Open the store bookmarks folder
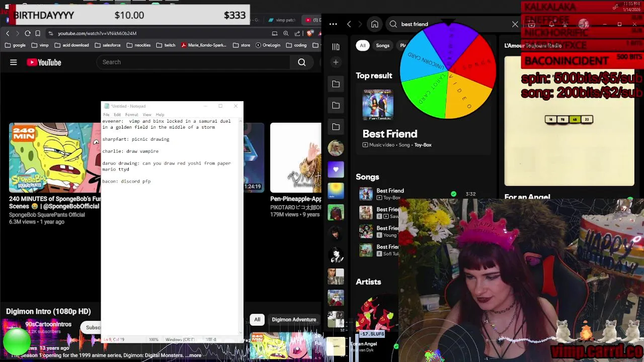The width and height of the screenshot is (644, 362). click(242, 45)
